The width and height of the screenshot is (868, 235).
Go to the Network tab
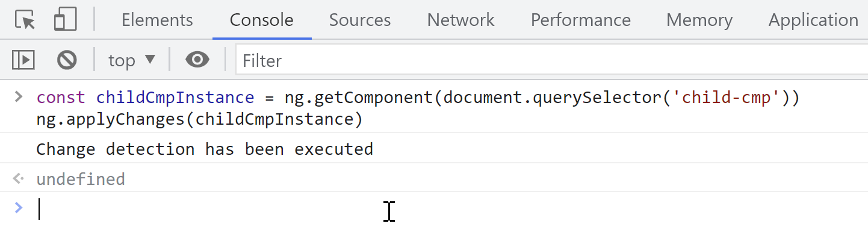click(x=460, y=20)
